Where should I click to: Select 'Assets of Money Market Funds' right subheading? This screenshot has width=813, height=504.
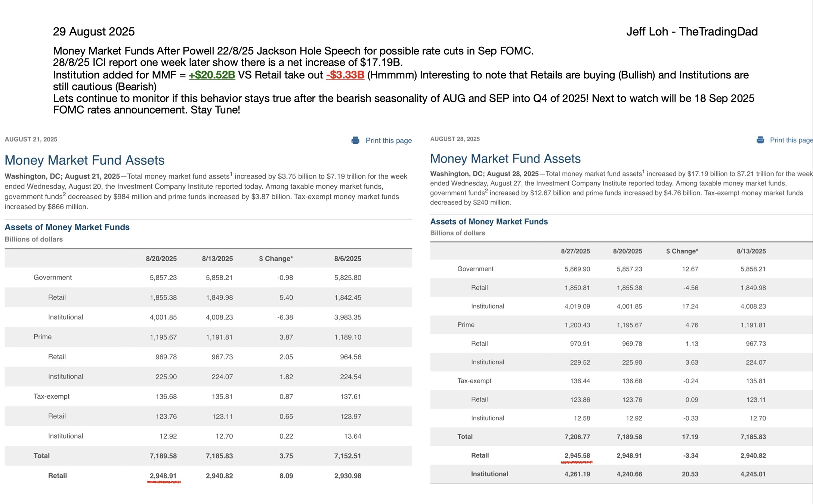pos(489,222)
